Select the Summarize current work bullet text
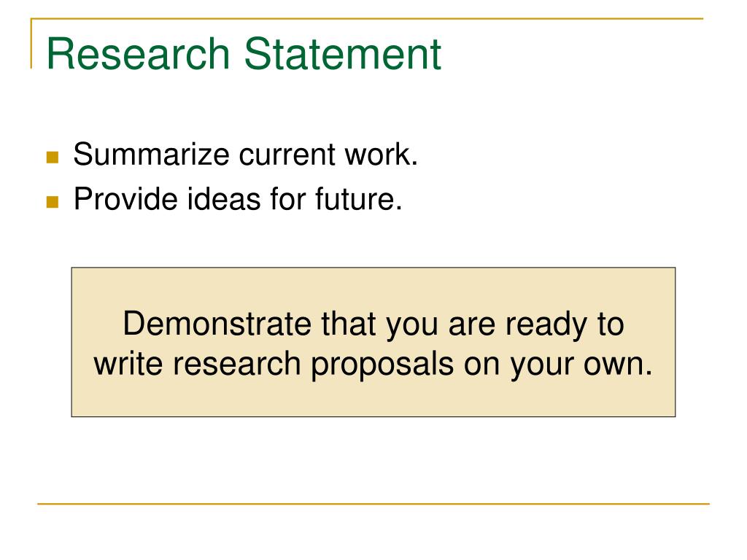The width and height of the screenshot is (747, 560). point(245,155)
